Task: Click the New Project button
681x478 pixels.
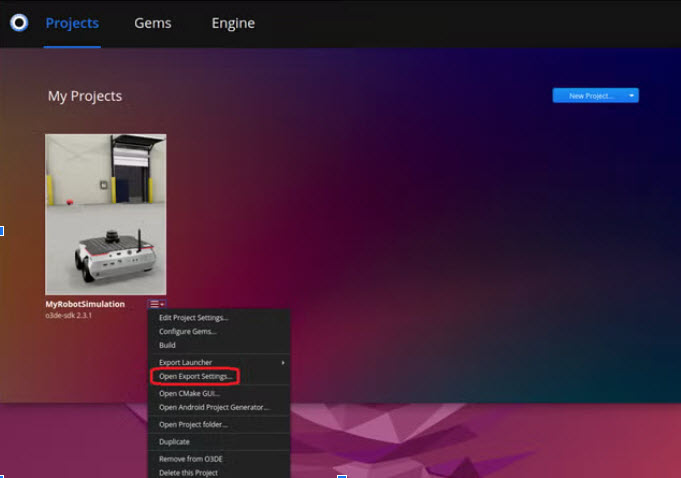Action: pos(589,96)
